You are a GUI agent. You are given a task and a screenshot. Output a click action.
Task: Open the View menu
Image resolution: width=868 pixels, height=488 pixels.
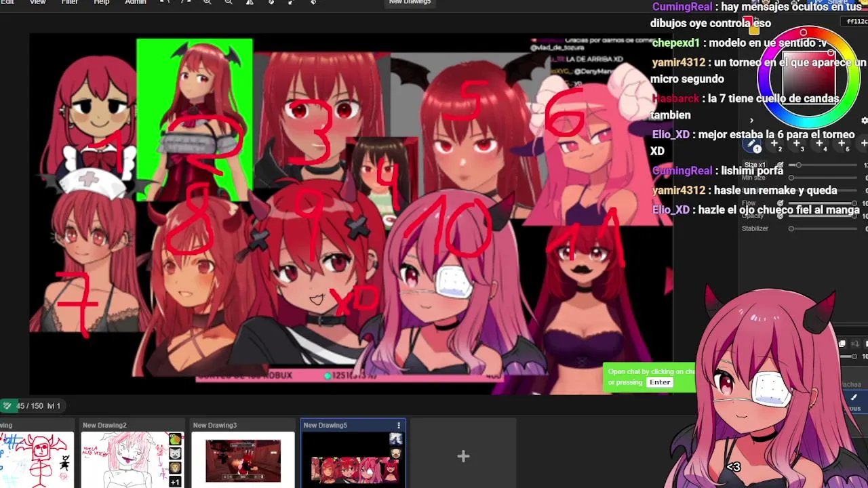37,2
